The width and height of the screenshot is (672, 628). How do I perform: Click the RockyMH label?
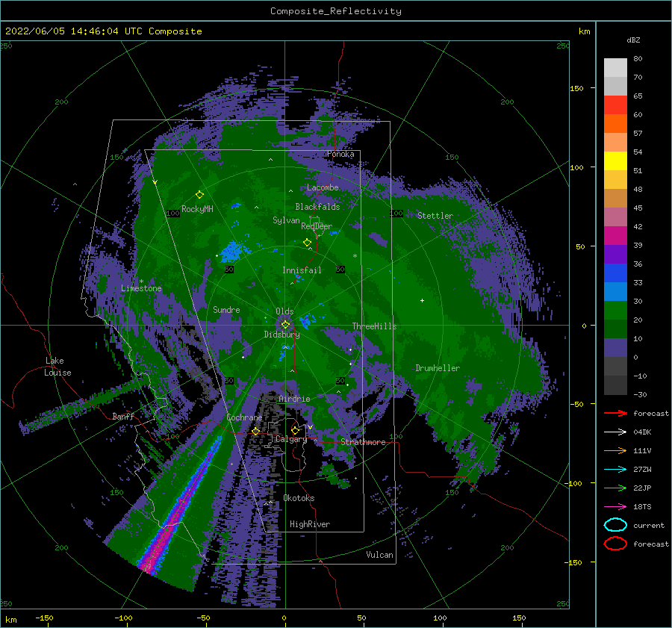point(197,209)
